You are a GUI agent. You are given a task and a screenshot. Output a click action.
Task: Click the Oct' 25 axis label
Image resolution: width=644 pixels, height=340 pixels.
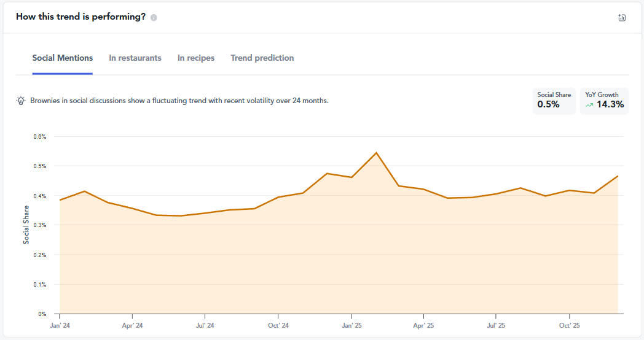coord(569,325)
